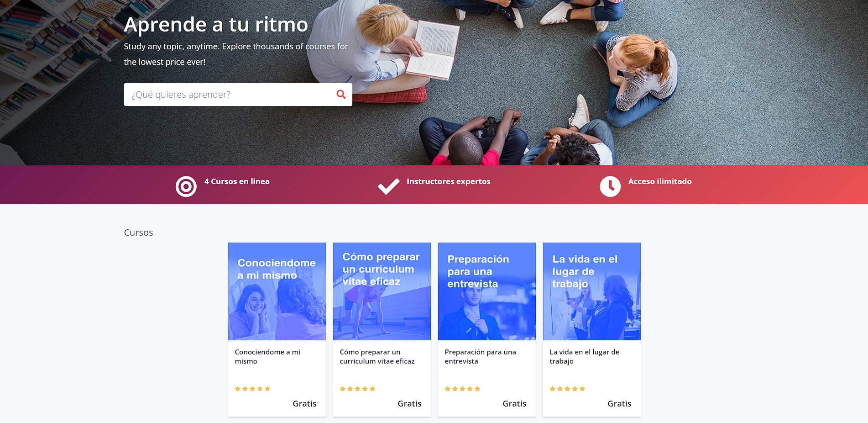Open the La vida en el lugar de trabajo image

[592, 291]
